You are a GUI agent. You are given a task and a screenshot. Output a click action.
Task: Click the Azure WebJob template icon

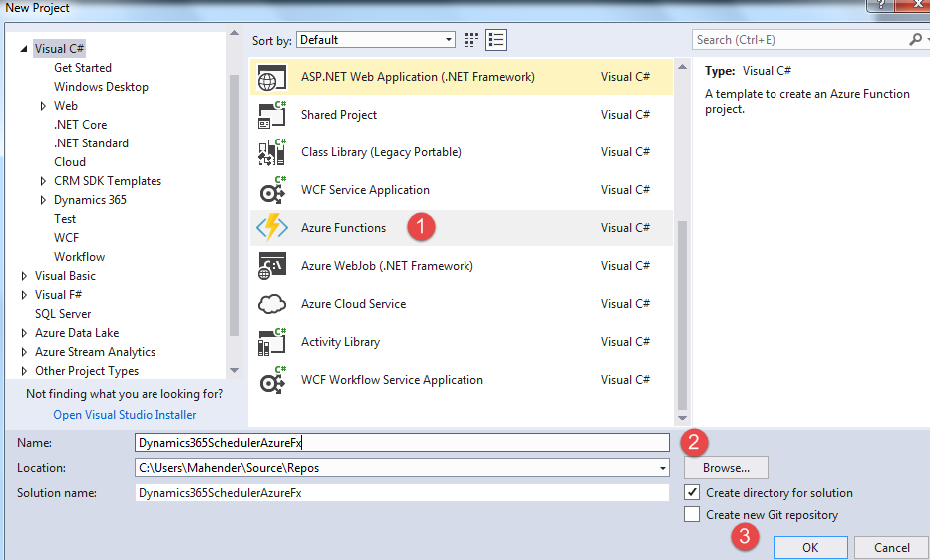click(x=272, y=266)
